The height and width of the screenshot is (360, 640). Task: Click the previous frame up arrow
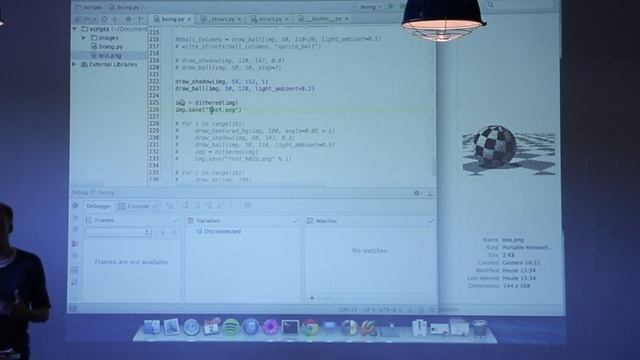click(162, 233)
